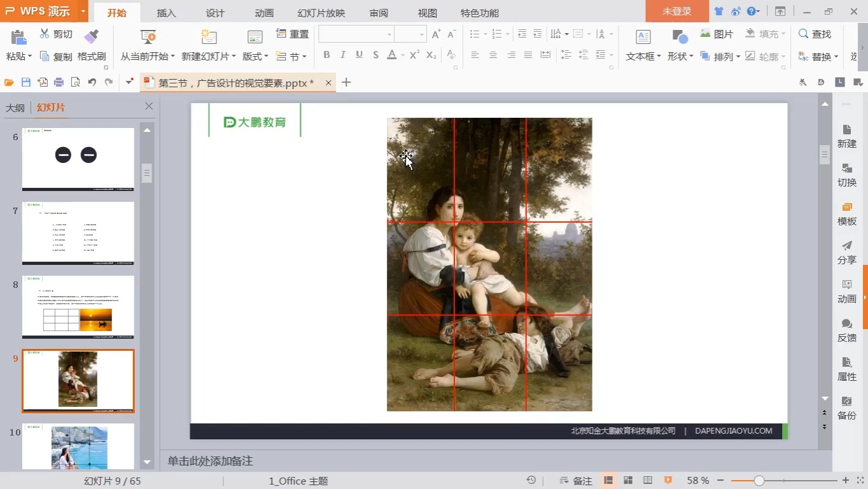Toggle Italic formatting
The height and width of the screenshot is (489, 868).
click(x=343, y=55)
